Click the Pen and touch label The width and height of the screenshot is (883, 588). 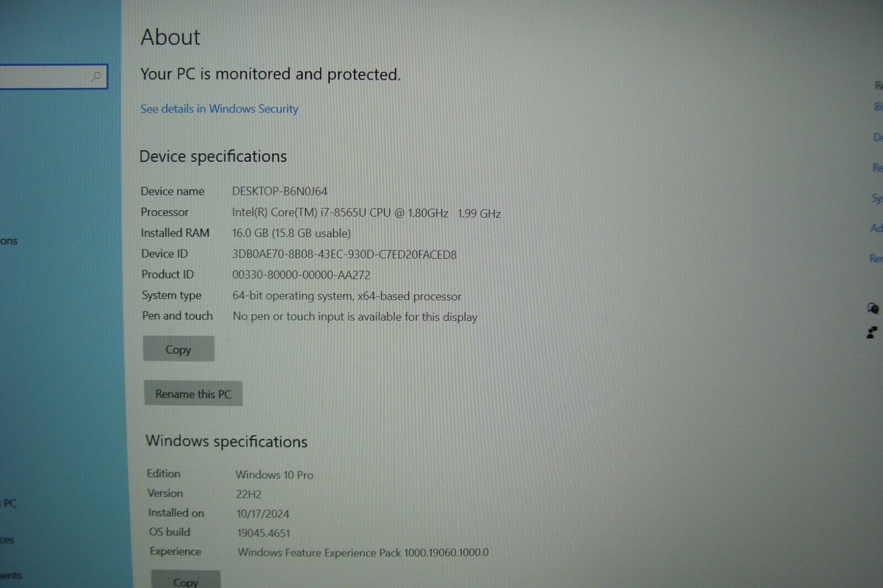(177, 316)
